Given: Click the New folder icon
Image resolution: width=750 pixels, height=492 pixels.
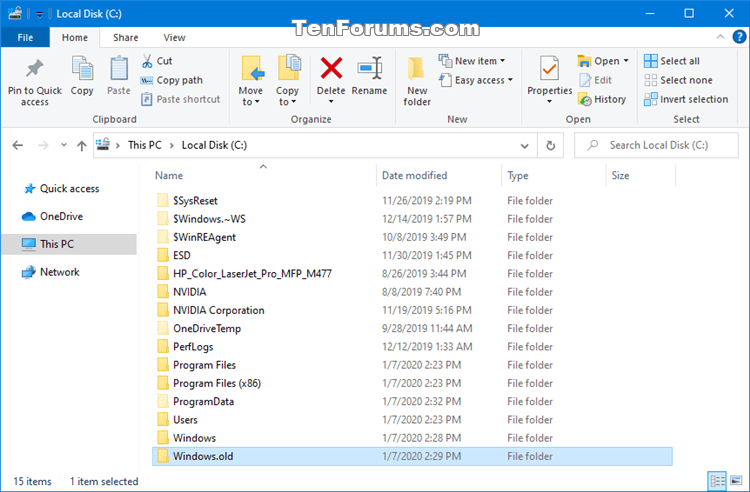Looking at the screenshot, I should pos(417,69).
